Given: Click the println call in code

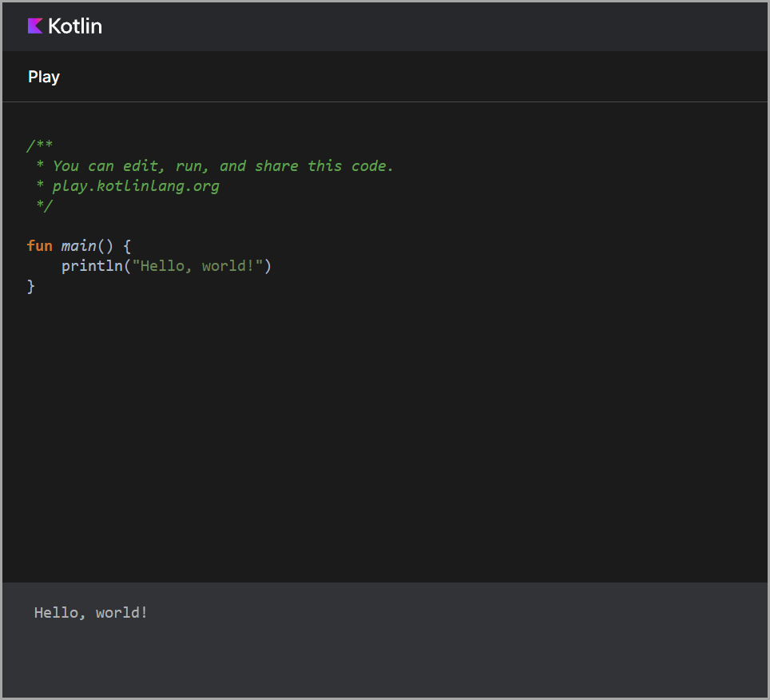Looking at the screenshot, I should [92, 266].
